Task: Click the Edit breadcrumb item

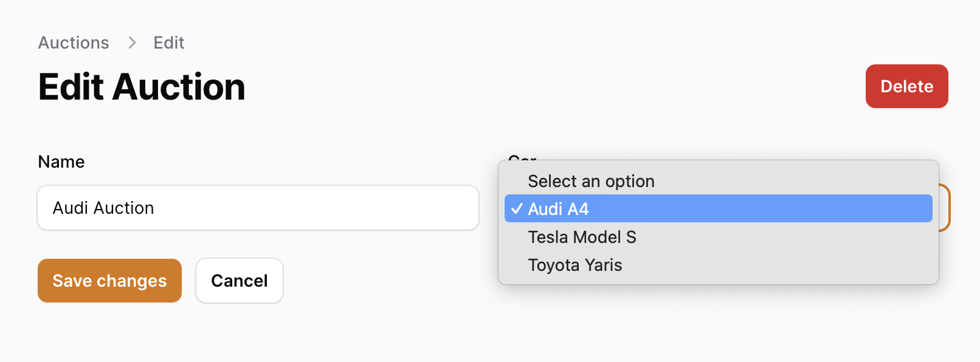Action: (168, 43)
